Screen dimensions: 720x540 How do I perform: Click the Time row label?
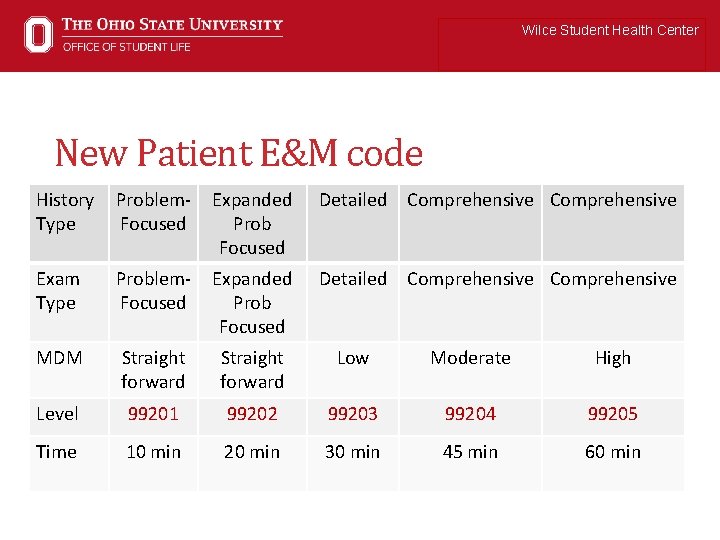[56, 451]
